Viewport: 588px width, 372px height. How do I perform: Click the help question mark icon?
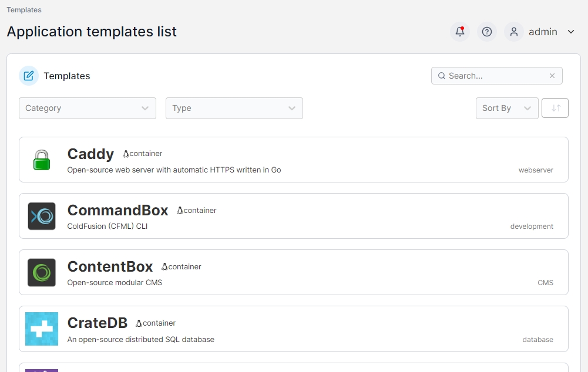tap(487, 32)
